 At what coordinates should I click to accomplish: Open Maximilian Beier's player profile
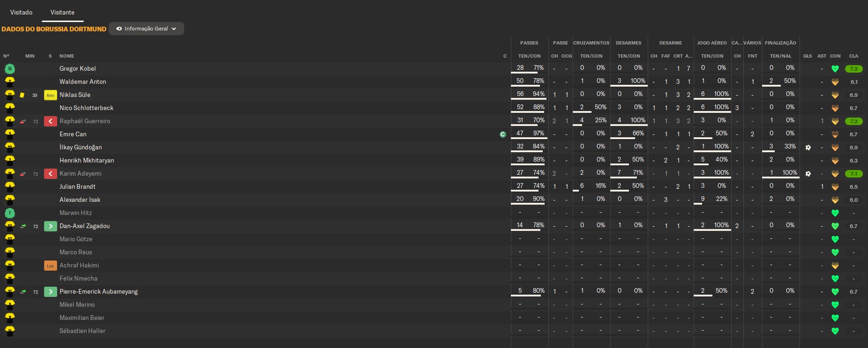click(x=82, y=318)
